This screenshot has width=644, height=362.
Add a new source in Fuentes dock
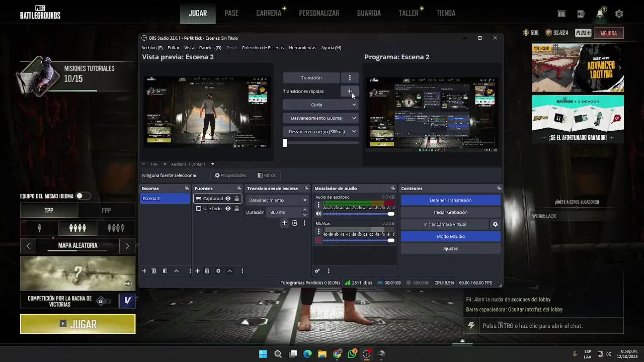197,271
